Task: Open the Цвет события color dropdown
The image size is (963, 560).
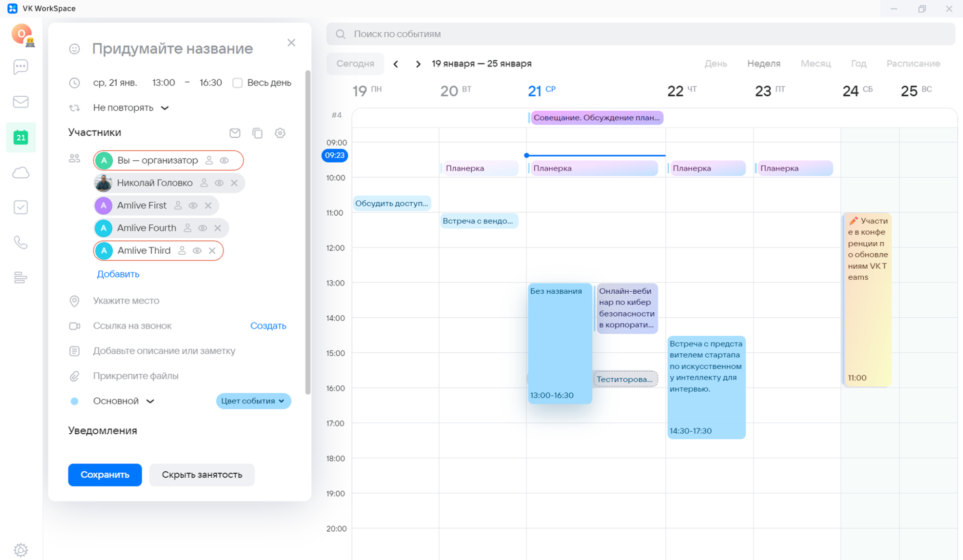Action: click(253, 401)
